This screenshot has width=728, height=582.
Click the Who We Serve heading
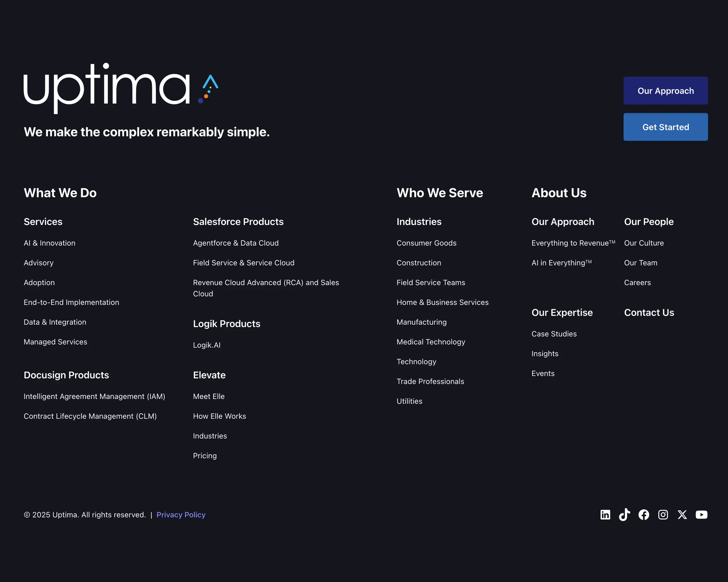(440, 193)
